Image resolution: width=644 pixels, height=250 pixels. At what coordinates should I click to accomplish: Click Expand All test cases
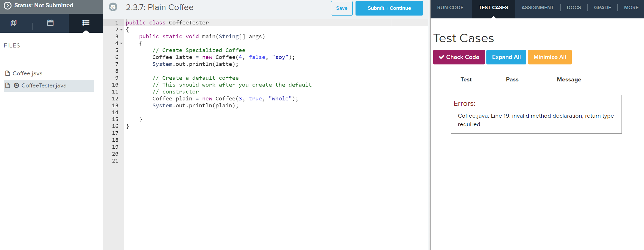coord(506,57)
